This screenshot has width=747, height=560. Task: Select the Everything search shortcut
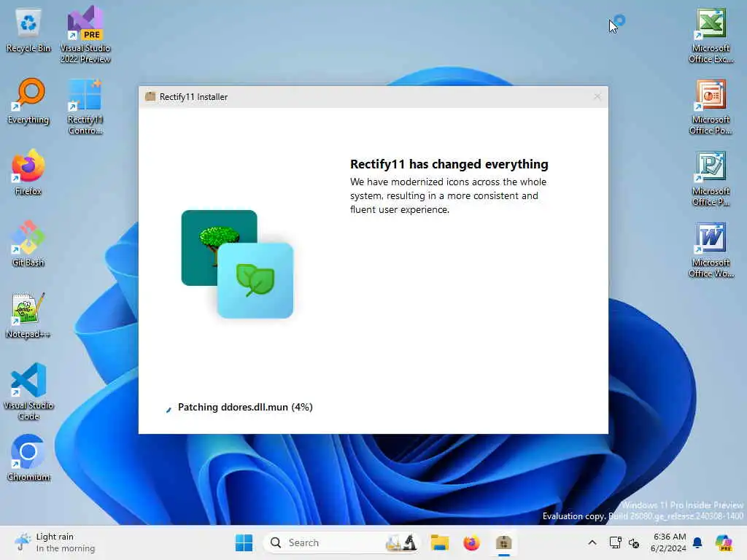[28, 101]
